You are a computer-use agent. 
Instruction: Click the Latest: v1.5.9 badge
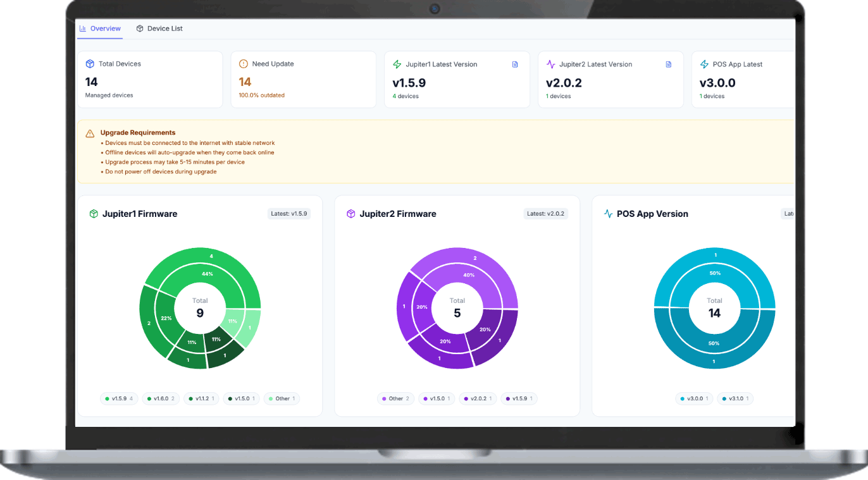pyautogui.click(x=289, y=214)
